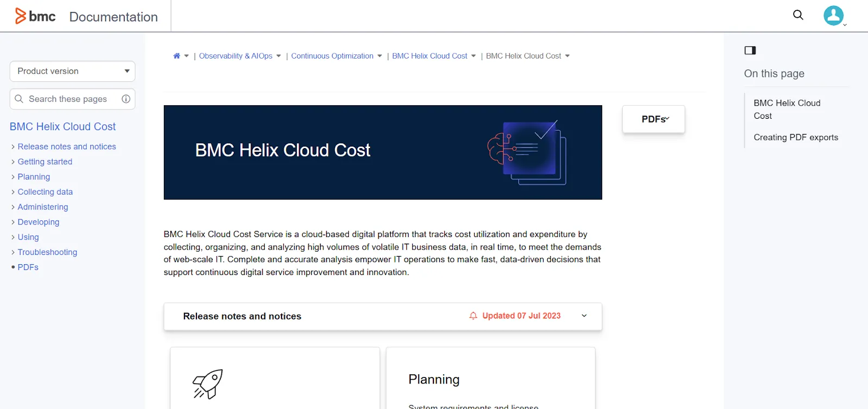Click the home icon in breadcrumb
Screen dimensions: 868x409
coord(176,56)
